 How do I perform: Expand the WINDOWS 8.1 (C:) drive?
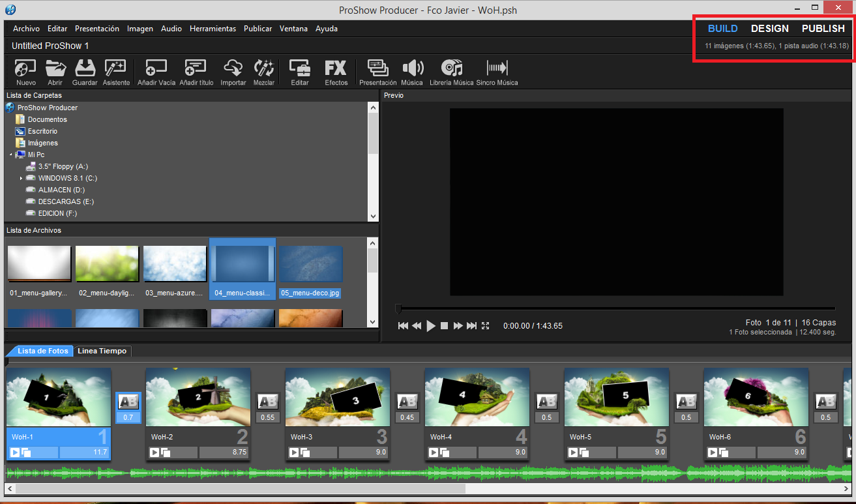pos(22,178)
